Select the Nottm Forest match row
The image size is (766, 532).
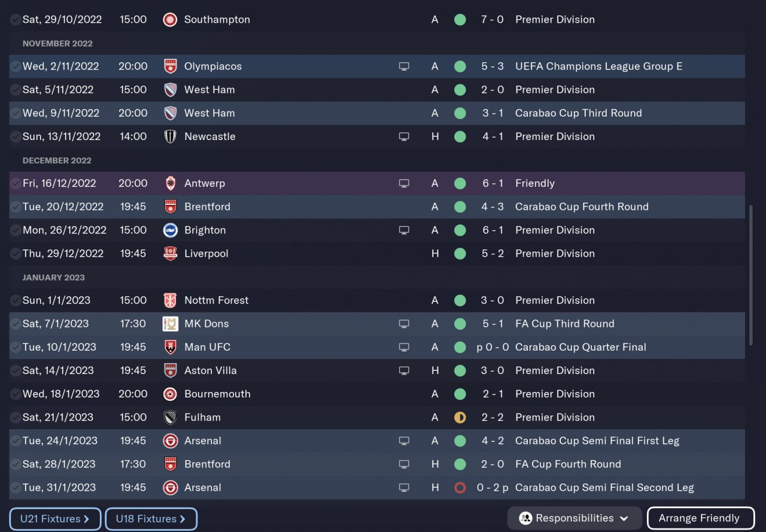click(x=299, y=300)
